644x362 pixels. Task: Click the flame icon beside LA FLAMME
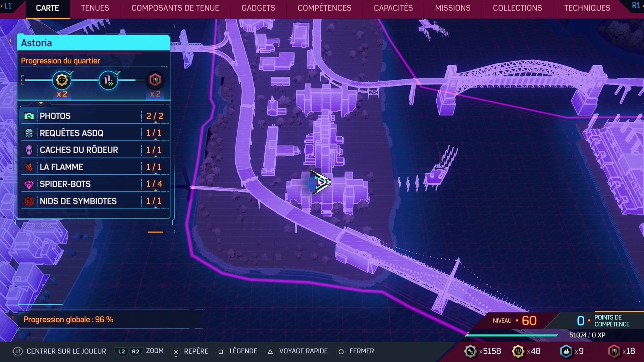29,167
